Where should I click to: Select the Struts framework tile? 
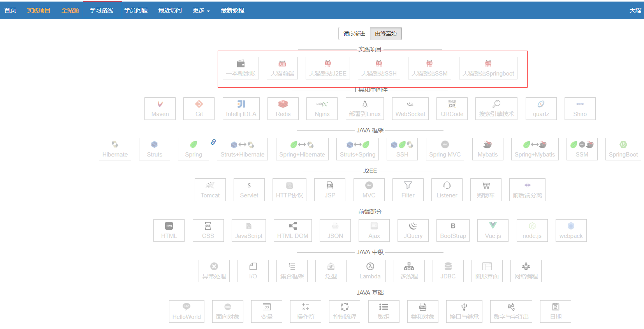(x=155, y=149)
